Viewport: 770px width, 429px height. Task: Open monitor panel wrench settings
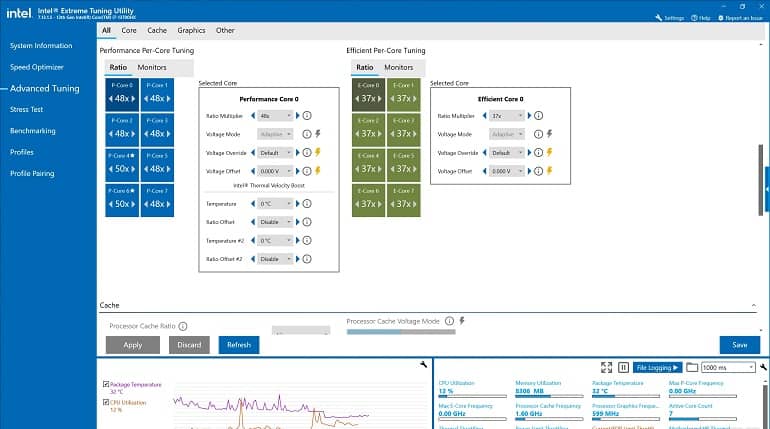(764, 367)
